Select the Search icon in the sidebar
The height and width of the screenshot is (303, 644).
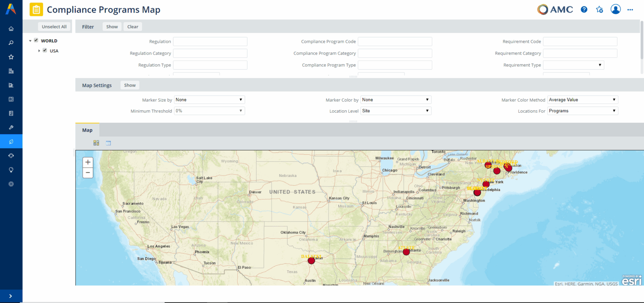coord(11,42)
